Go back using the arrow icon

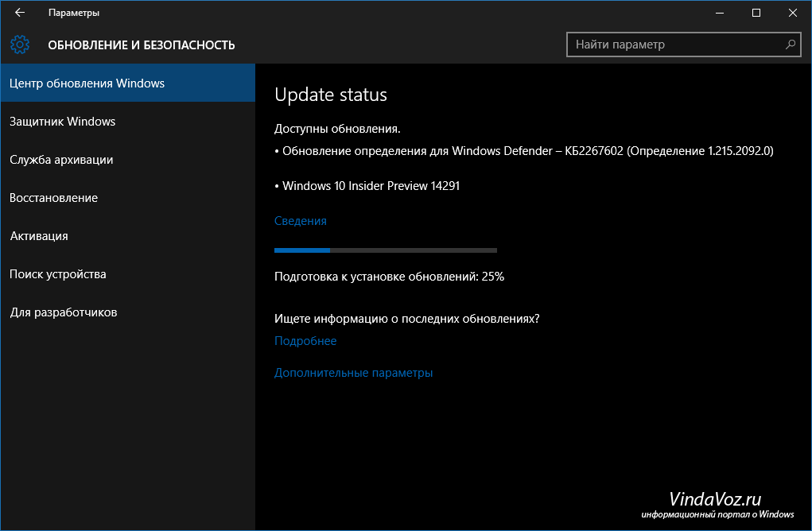coord(20,13)
